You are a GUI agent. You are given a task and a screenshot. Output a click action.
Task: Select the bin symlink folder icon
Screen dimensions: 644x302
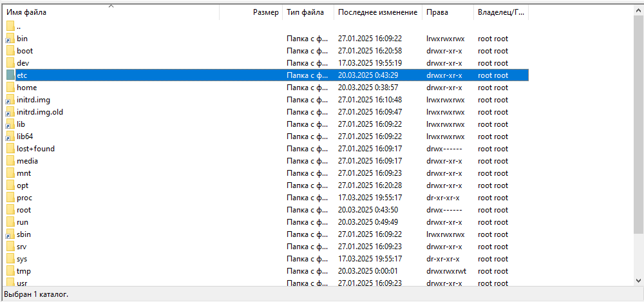10,39
